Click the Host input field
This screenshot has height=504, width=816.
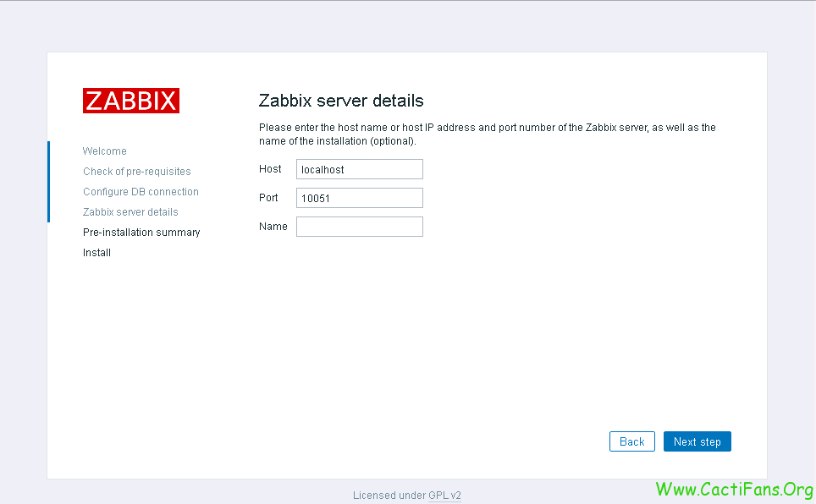(x=360, y=169)
